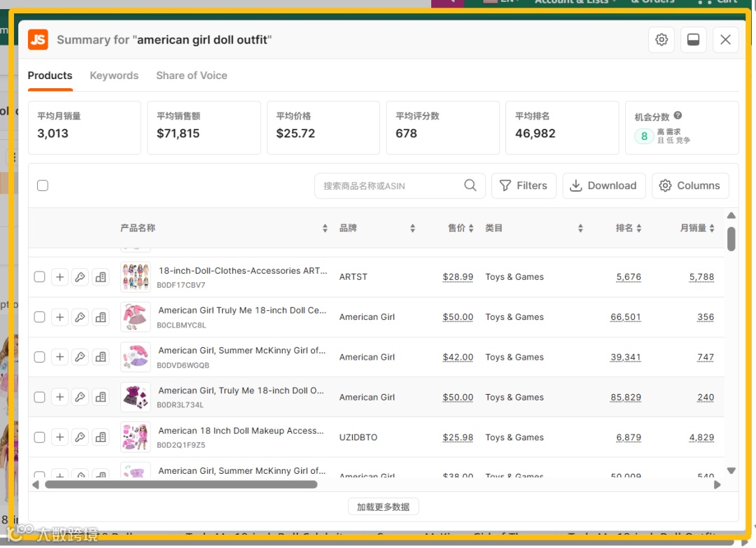Select checkbox for UZIDBTO makeup accessories row
This screenshot has width=756, height=548.
(39, 437)
